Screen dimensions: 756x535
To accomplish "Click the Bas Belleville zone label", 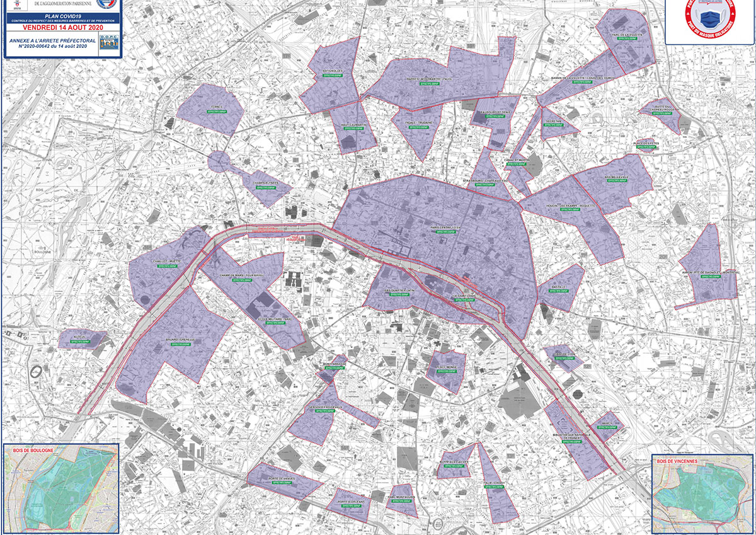I will (617, 178).
